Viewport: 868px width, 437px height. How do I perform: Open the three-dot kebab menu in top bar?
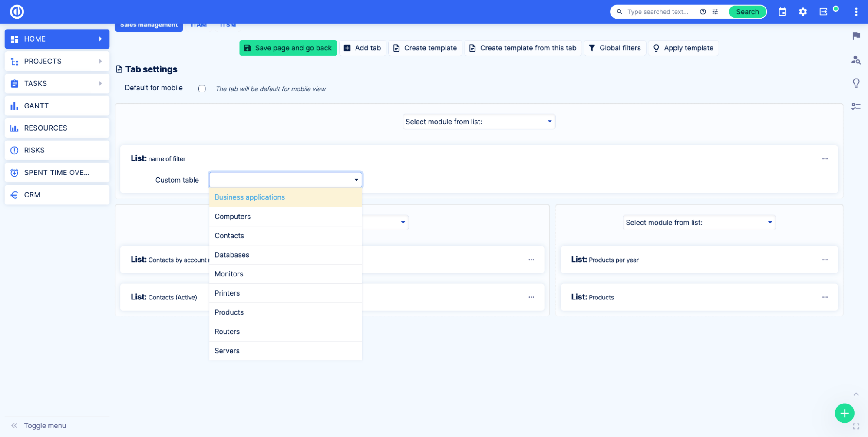click(x=856, y=12)
